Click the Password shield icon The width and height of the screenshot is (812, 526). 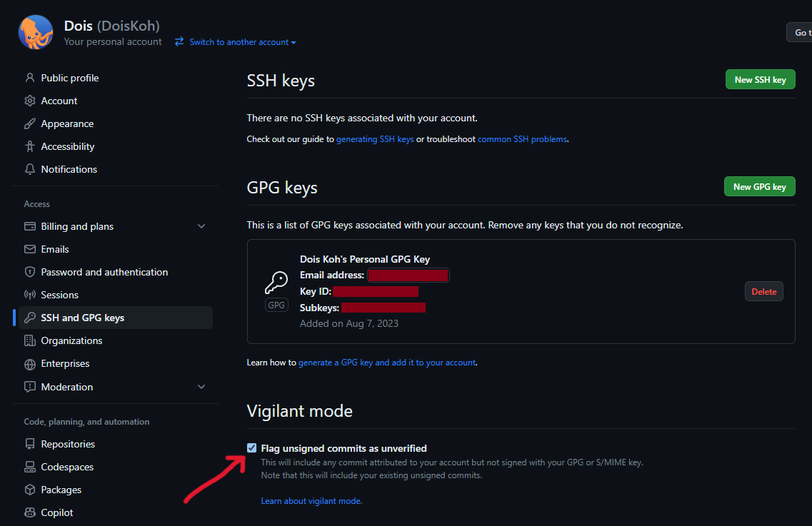pos(30,272)
